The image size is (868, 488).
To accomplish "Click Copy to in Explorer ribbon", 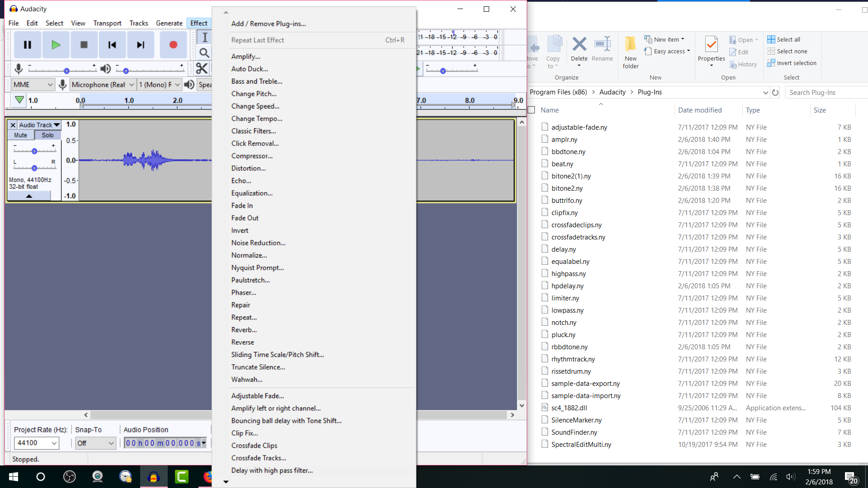I will 553,52.
